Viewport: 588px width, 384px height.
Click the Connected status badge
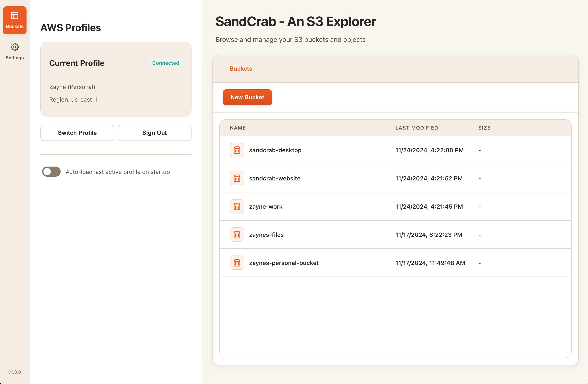pyautogui.click(x=166, y=63)
